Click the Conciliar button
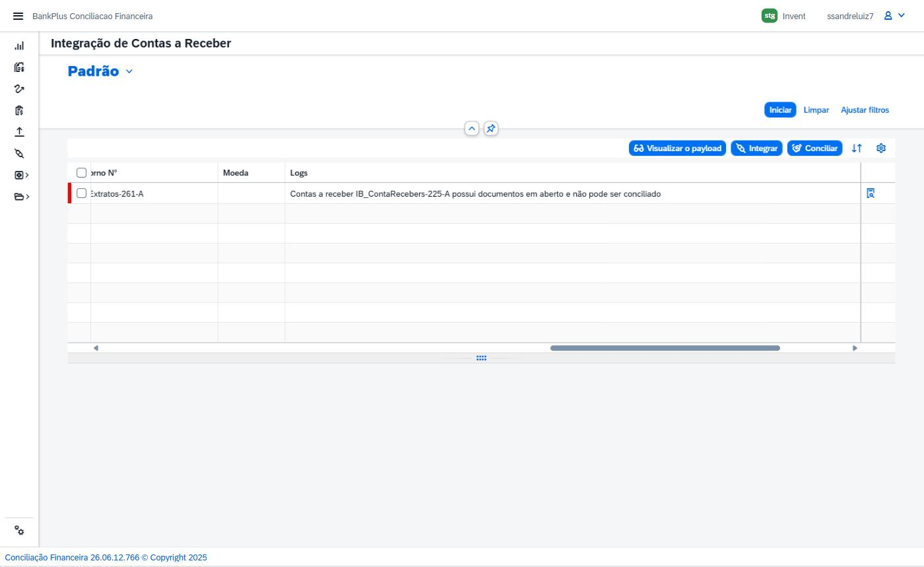 click(x=814, y=149)
